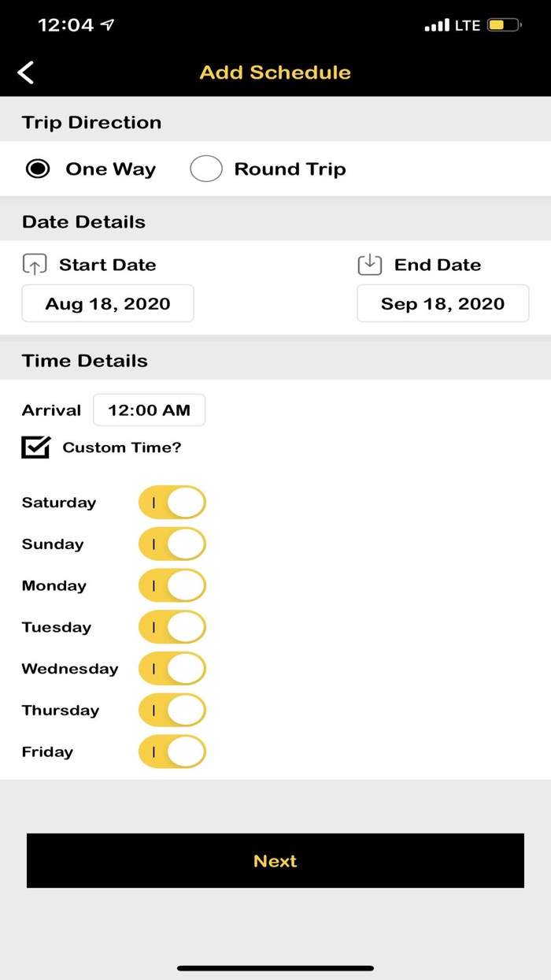Tap the location arrow status icon
Viewport: 551px width, 980px height.
tap(108, 25)
